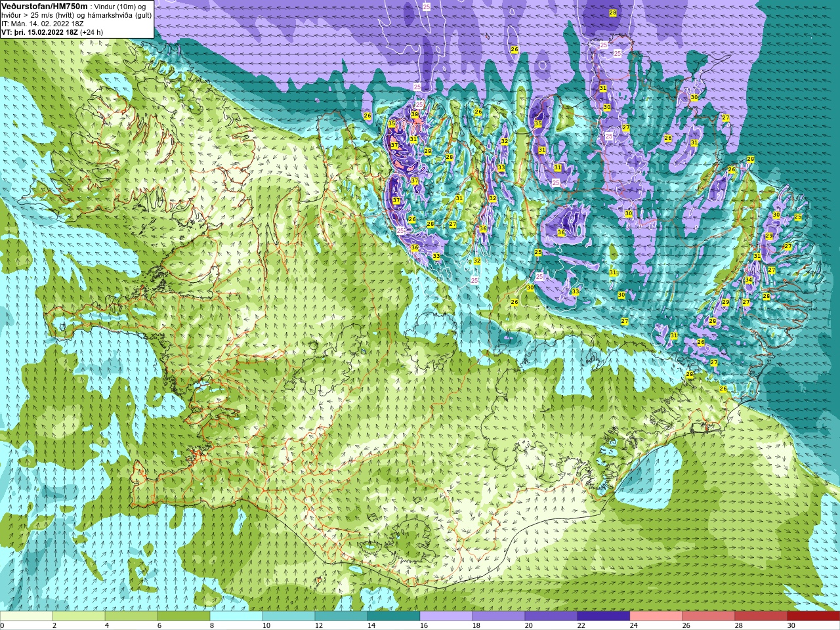Pick the 8–10 light cyan legend swatch
This screenshot has height=630, width=840.
coord(236,616)
